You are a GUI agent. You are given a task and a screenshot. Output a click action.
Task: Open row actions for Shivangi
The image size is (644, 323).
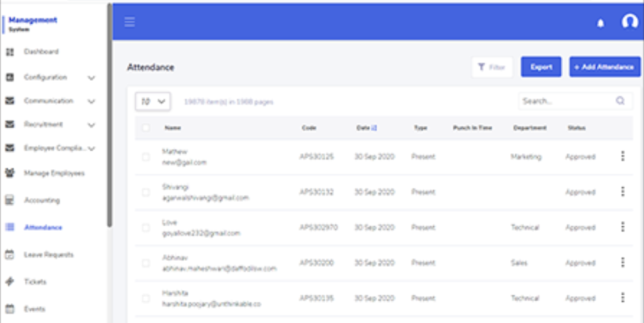(x=623, y=192)
